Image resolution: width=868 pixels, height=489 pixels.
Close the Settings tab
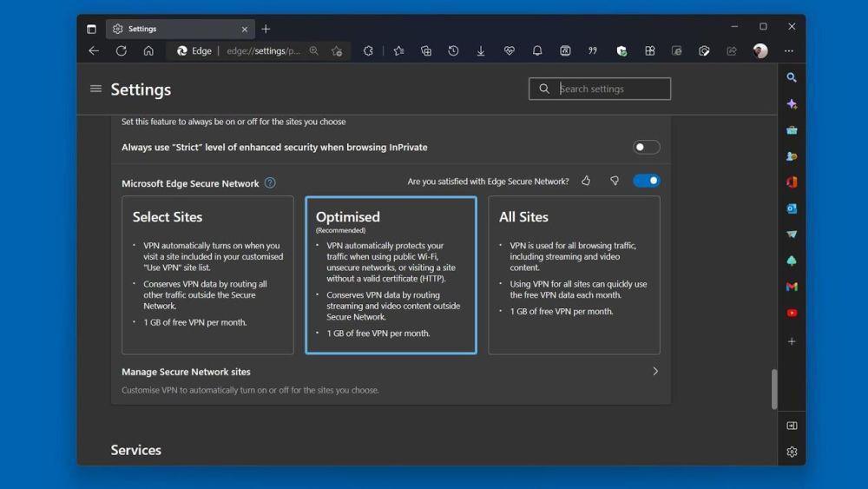(245, 29)
